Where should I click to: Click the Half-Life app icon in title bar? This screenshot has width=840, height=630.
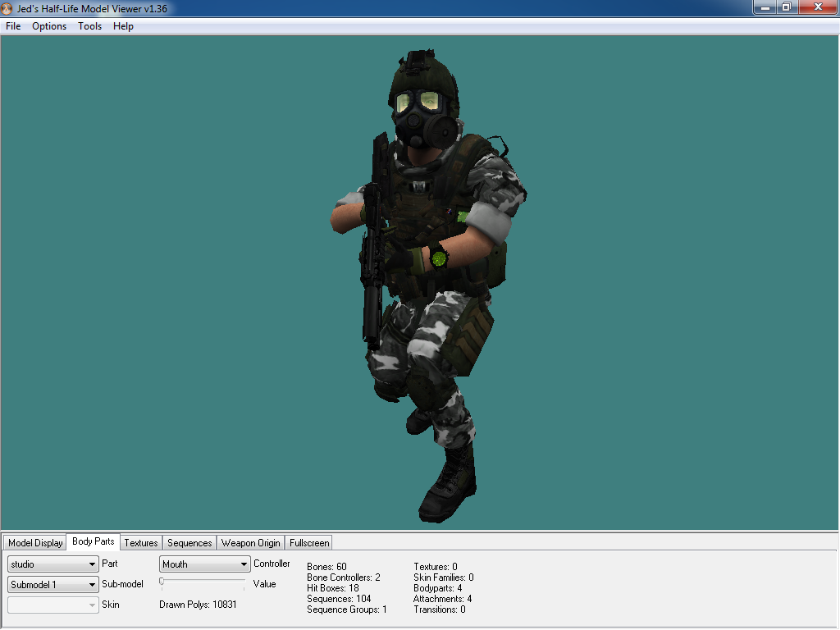7,8
